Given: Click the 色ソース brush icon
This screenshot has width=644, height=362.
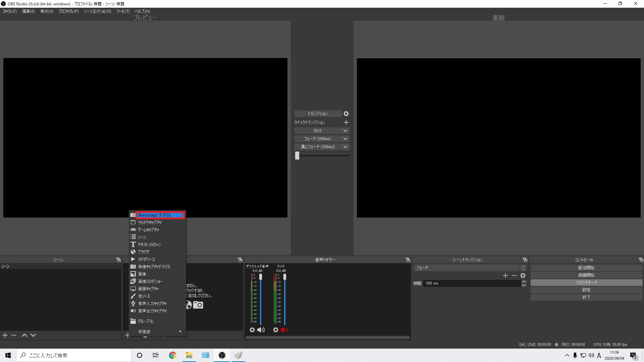Looking at the screenshot, I should [x=133, y=296].
